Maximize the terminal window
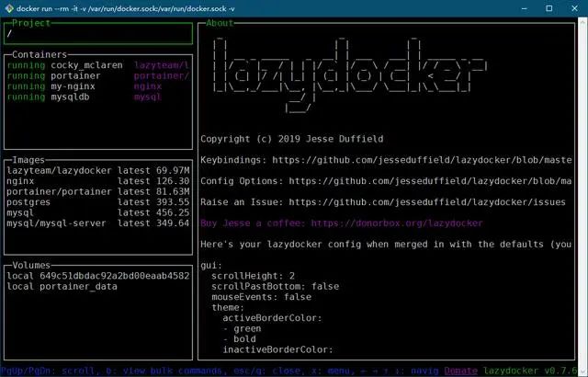This screenshot has height=377, width=588. (x=549, y=8)
